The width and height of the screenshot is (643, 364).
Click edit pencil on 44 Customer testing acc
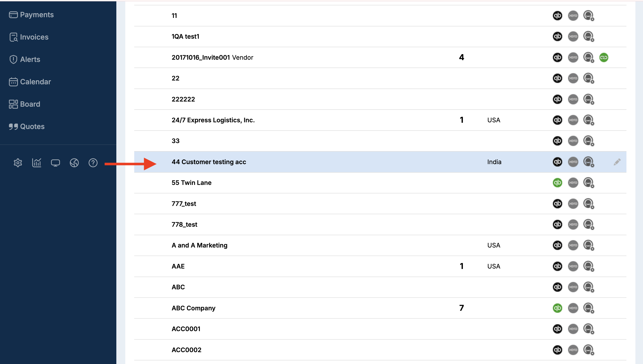point(617,162)
